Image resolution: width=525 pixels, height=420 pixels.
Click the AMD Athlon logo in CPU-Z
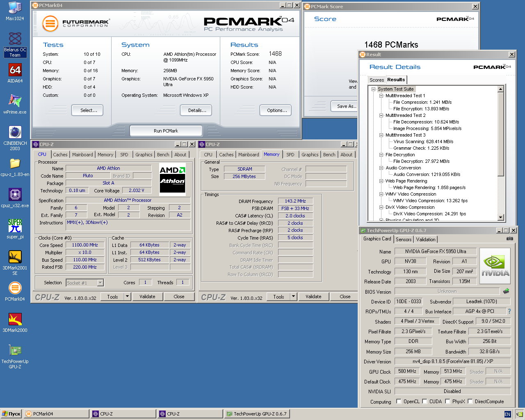point(172,179)
